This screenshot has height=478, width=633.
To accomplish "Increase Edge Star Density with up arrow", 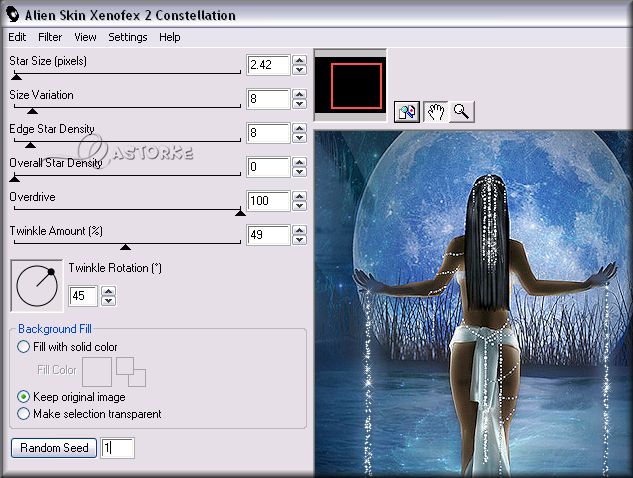I will (x=300, y=128).
